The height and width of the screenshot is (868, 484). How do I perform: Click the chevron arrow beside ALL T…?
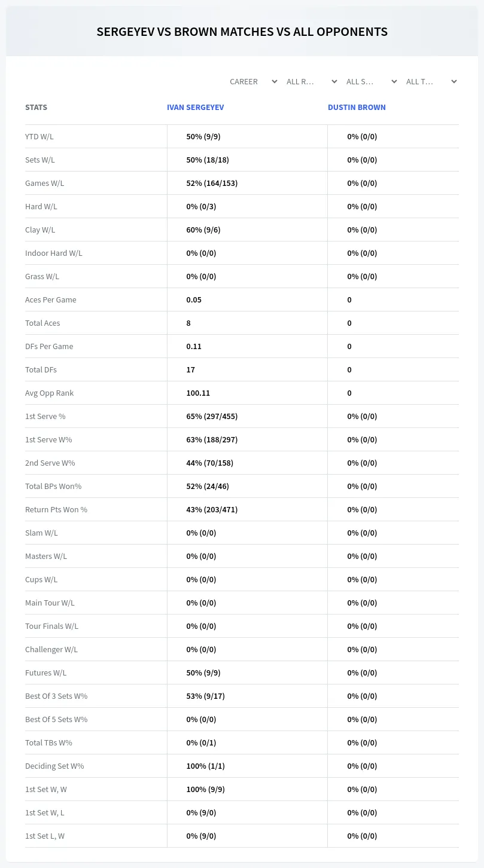(x=454, y=81)
